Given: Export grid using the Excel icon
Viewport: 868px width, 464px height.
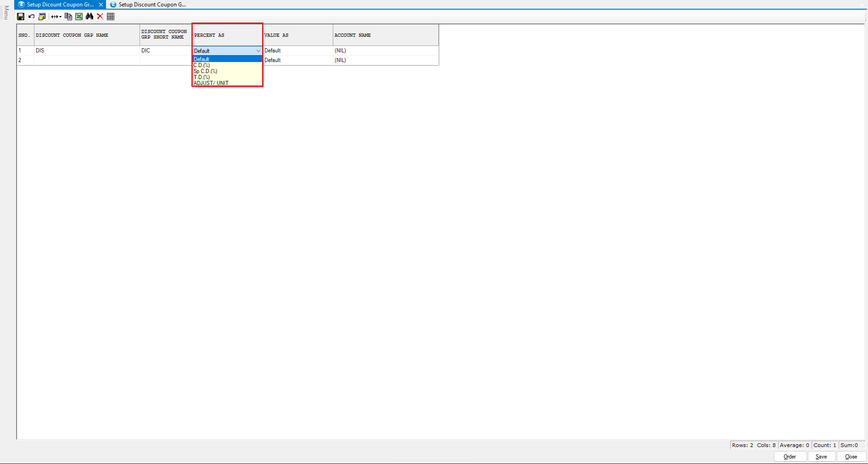Looking at the screenshot, I should (79, 17).
